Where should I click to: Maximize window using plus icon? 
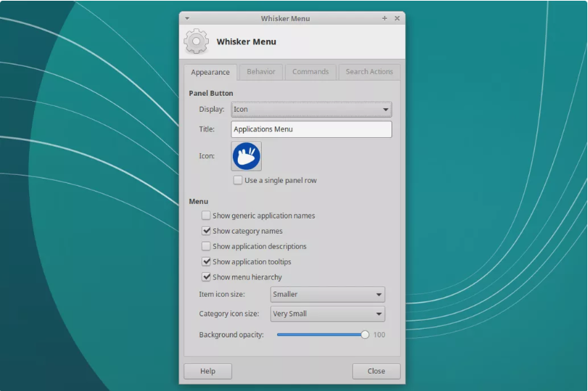click(384, 18)
